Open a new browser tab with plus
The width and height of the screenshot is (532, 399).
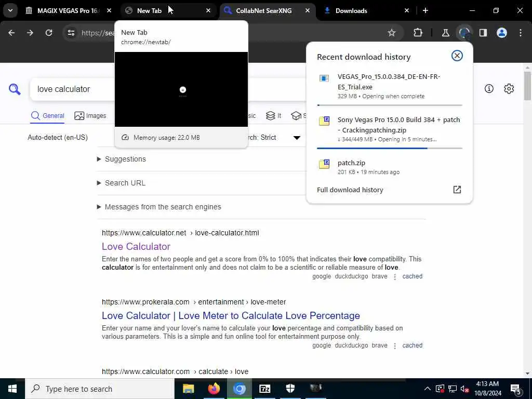pyautogui.click(x=425, y=10)
